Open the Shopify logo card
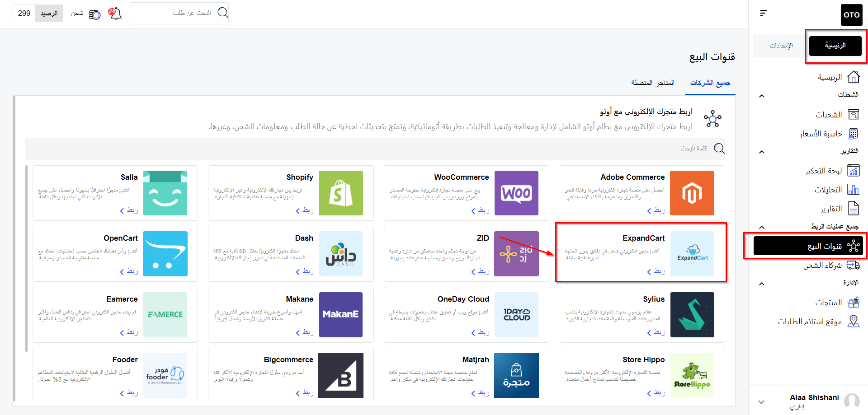This screenshot has width=868, height=415. coord(341,193)
